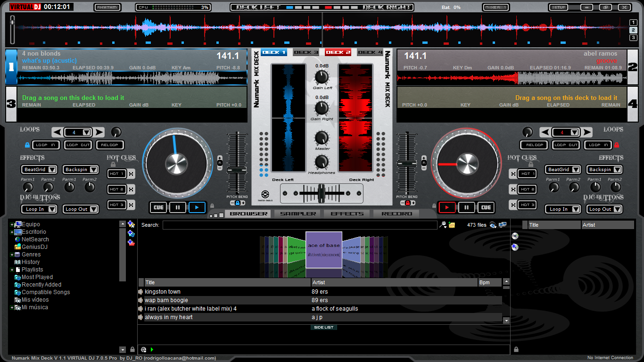
Task: Open the right deck BeatGrid effect dropdown
Action: [x=576, y=170]
